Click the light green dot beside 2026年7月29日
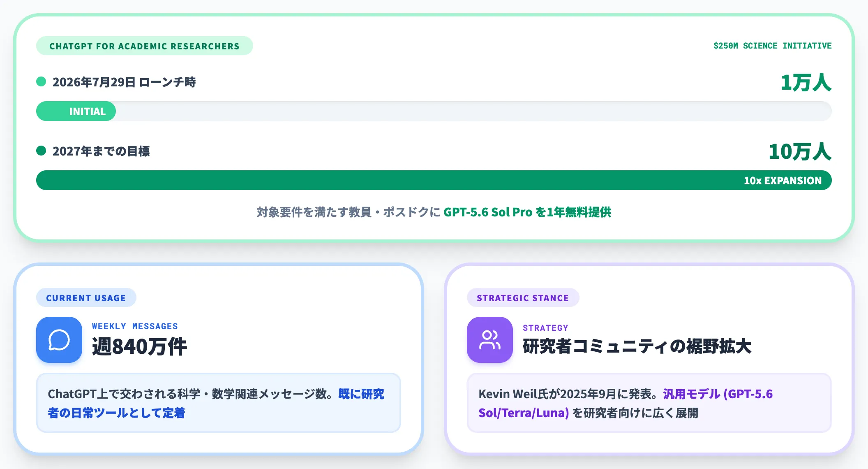This screenshot has height=469, width=868. (x=41, y=81)
